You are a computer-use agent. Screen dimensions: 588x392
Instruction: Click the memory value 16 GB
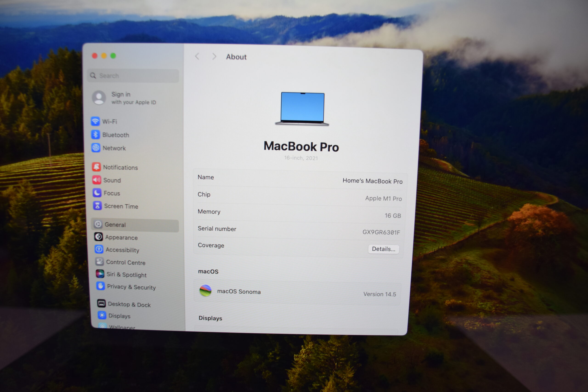pos(393,215)
